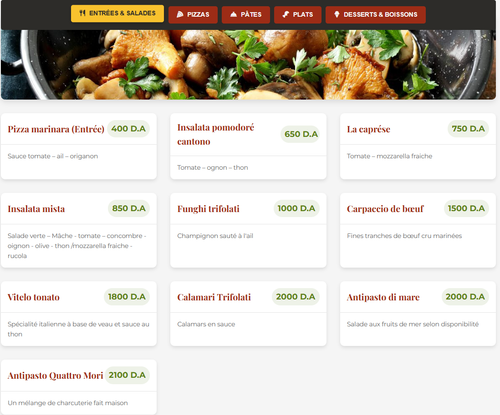Click the 'Calamars en sauce' description
This screenshot has height=415, width=500.
coord(206,324)
